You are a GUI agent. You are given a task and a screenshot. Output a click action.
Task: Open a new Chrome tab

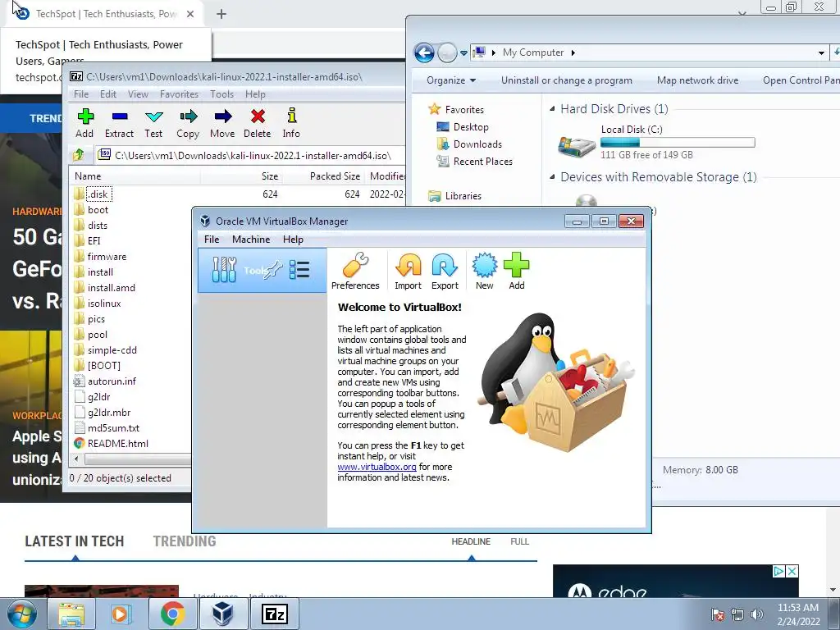(x=221, y=14)
